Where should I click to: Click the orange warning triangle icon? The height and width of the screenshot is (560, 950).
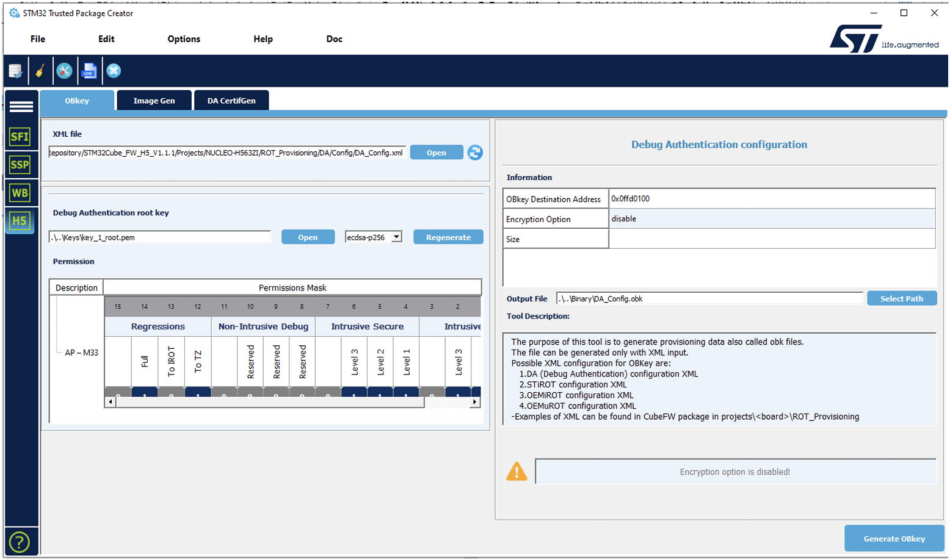(x=517, y=472)
